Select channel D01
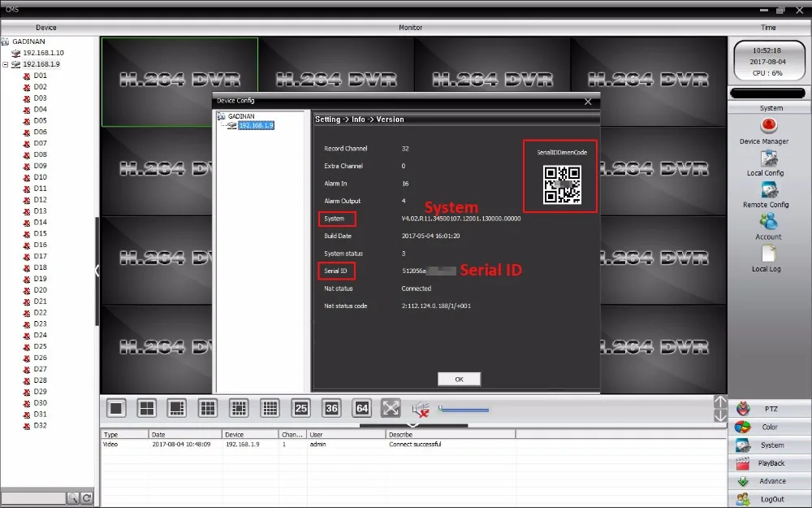812x508 pixels. tap(40, 76)
